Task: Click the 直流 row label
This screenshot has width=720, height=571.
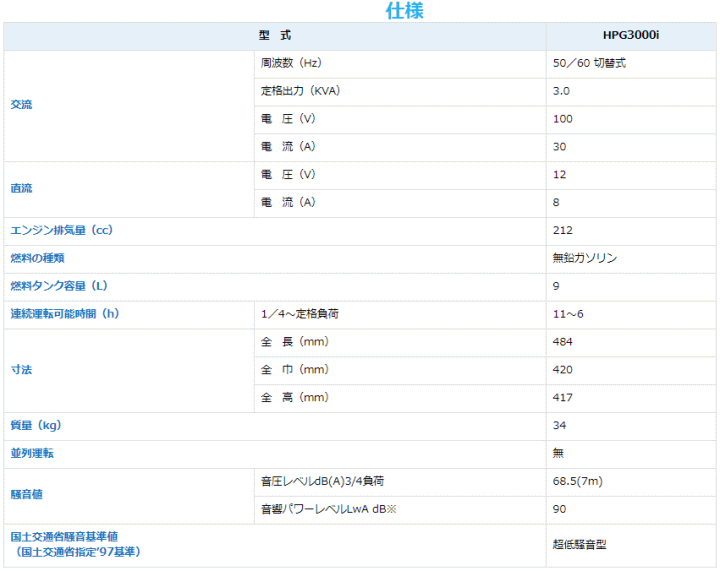Action: pos(22,188)
